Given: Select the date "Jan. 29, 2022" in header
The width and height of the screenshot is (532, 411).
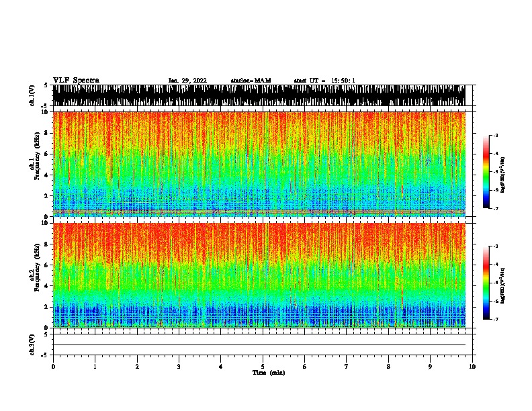Looking at the screenshot, I should coord(187,81).
